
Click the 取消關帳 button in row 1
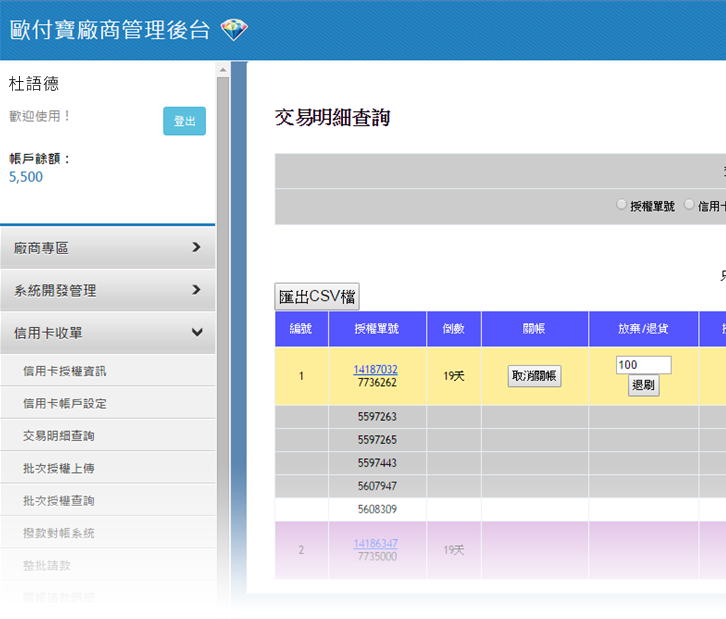click(x=534, y=375)
